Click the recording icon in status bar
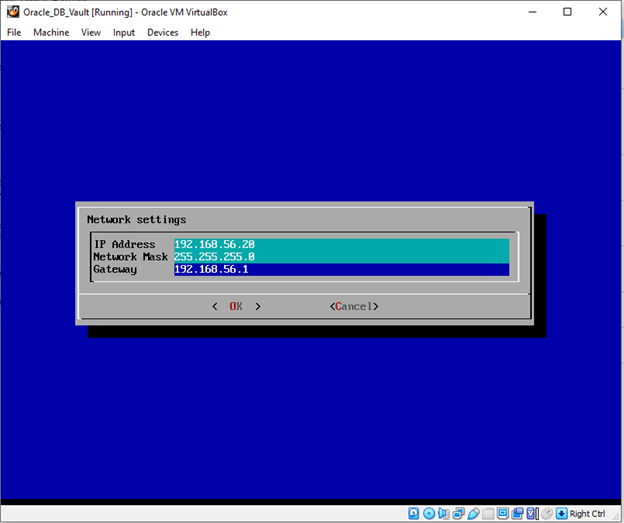 click(x=517, y=513)
